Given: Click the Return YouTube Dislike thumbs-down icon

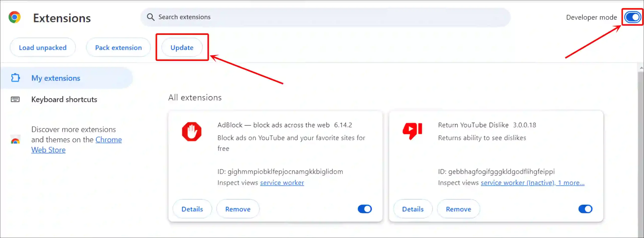Looking at the screenshot, I should pyautogui.click(x=412, y=131).
